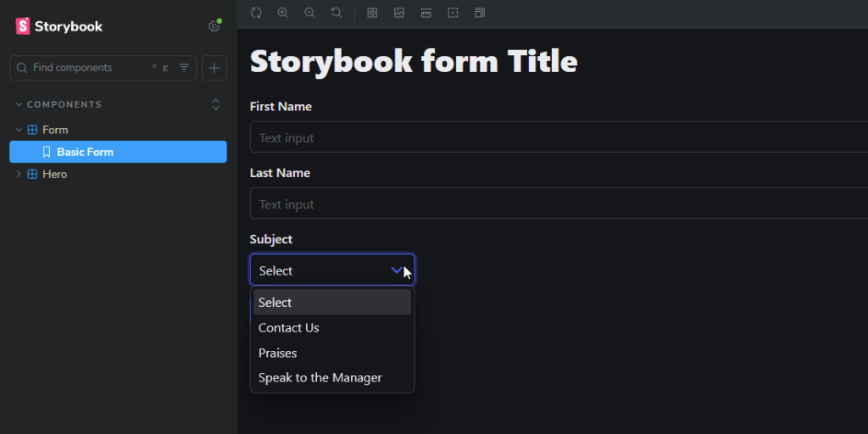Click the remount component refresh icon
The height and width of the screenshot is (434, 868).
pyautogui.click(x=256, y=13)
